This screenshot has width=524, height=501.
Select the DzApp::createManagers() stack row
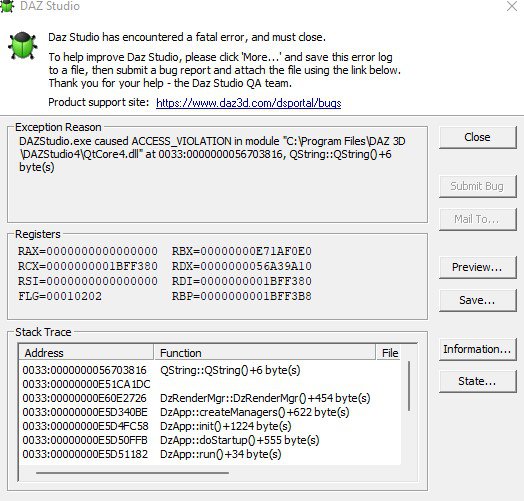[x=210, y=412]
